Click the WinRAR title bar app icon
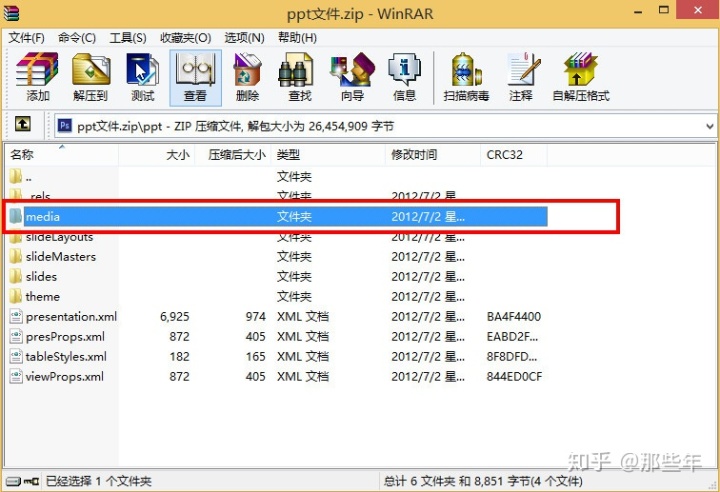 tap(11, 12)
